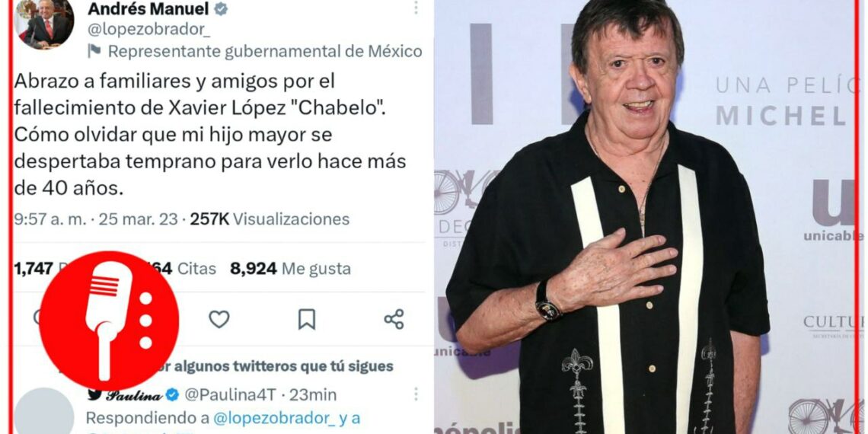Like the tweet with the heart icon

pyautogui.click(x=219, y=320)
